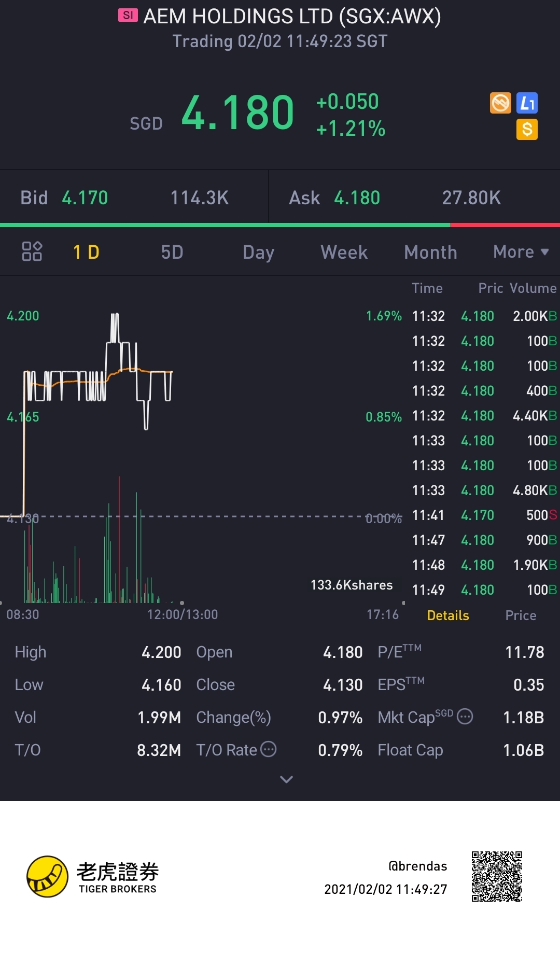
Task: Select the Details tab under trades list
Action: [448, 615]
